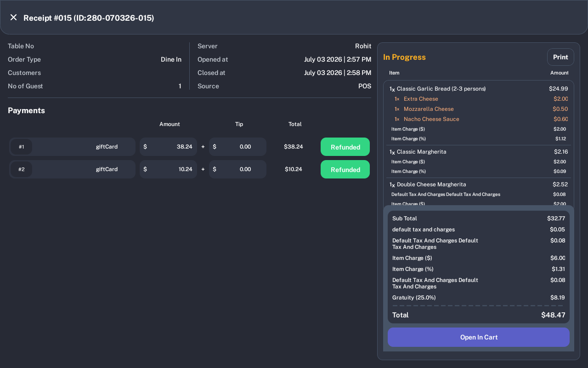Click the Print button
The width and height of the screenshot is (588, 368).
tap(560, 57)
